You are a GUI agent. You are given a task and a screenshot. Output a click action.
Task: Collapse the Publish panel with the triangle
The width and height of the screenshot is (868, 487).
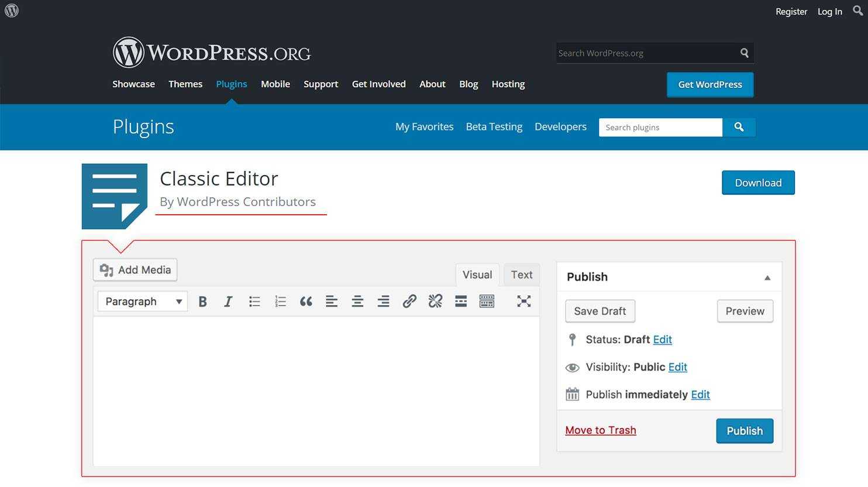click(x=767, y=277)
